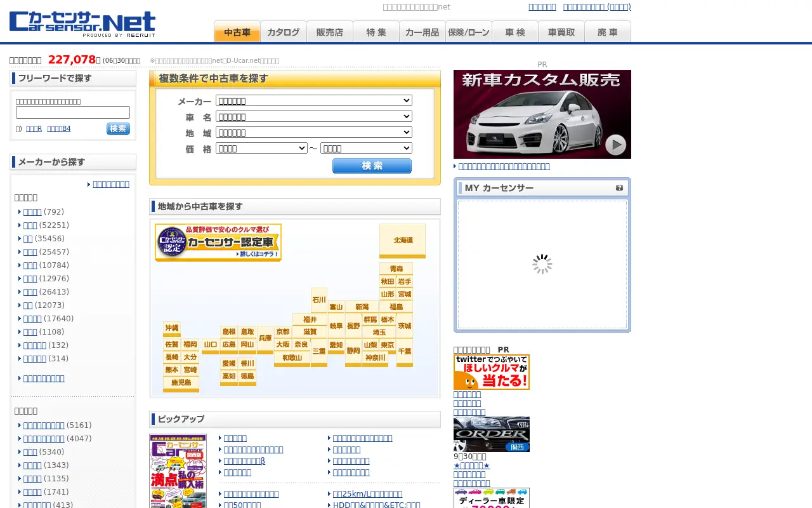The image size is (812, 508).
Task: Open the maker link with count (52251)
Action: pyautogui.click(x=30, y=225)
